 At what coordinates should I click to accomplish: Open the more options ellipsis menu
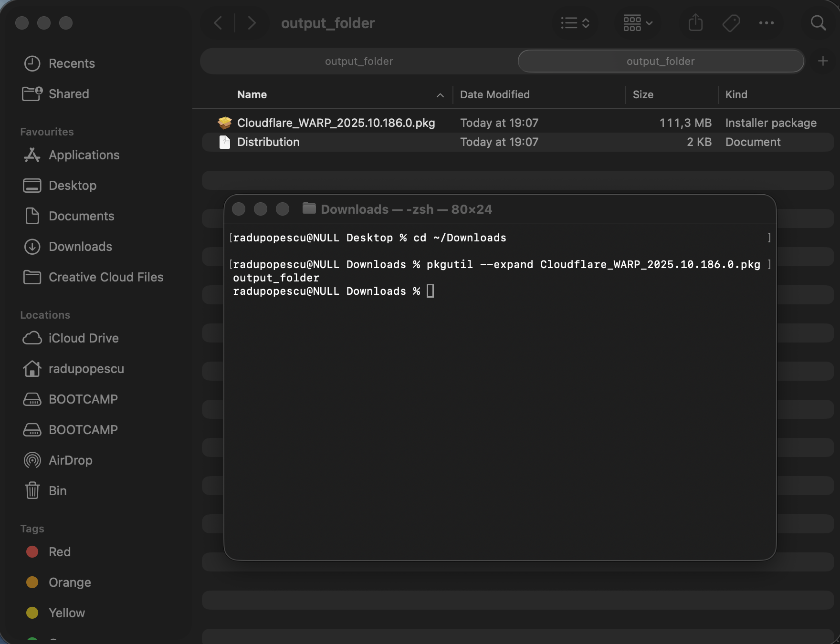(766, 23)
